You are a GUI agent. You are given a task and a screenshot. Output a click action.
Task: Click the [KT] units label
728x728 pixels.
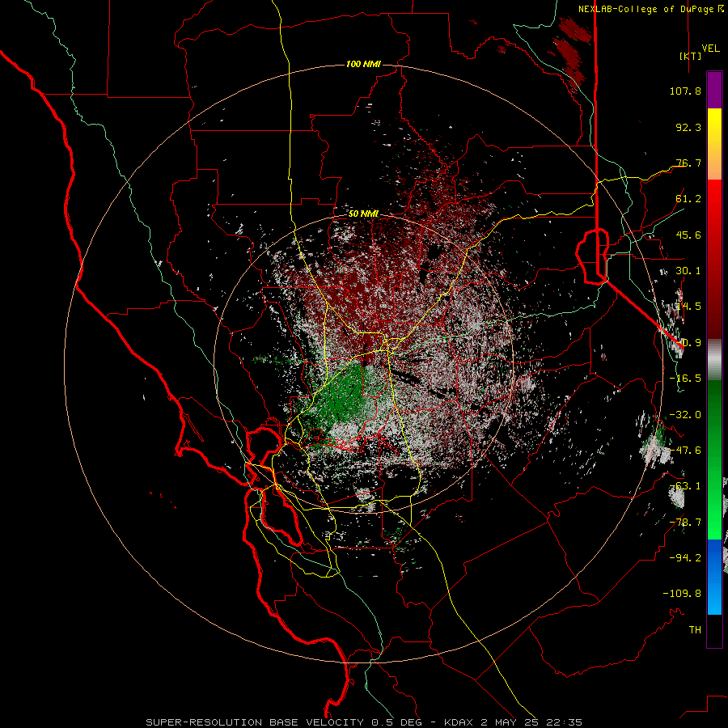tap(691, 56)
